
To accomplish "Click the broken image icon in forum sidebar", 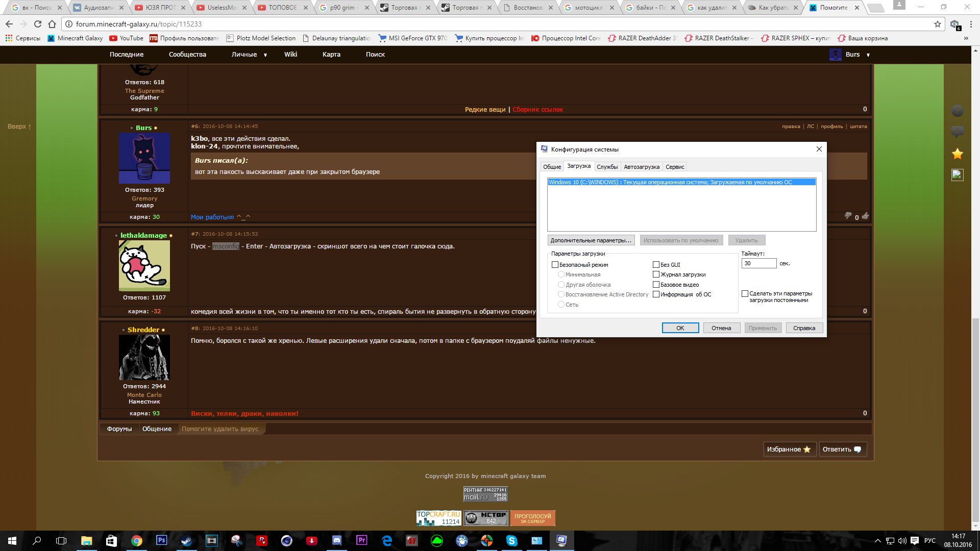I will point(958,175).
